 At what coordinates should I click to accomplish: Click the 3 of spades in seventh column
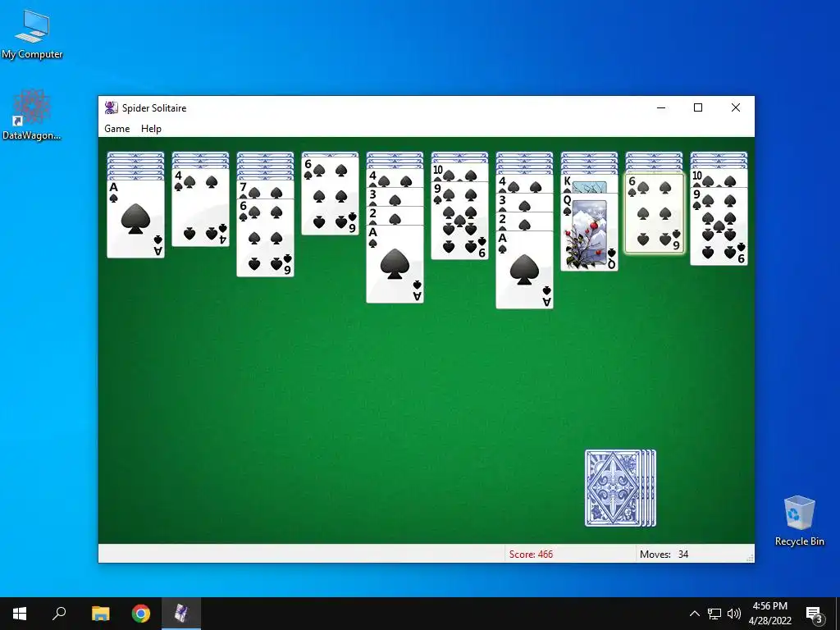524,202
